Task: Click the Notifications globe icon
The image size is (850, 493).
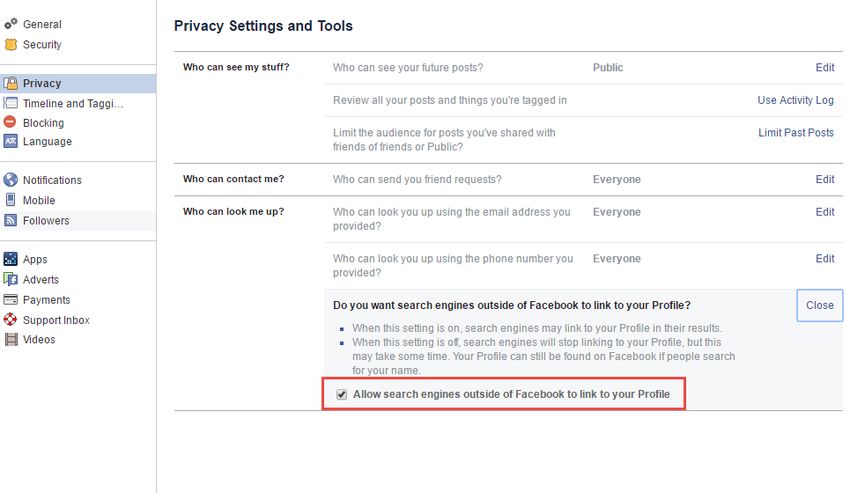Action: 10,180
